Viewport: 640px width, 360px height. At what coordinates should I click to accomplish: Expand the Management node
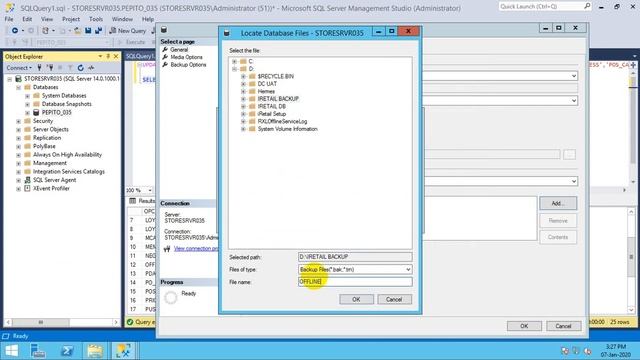pos(18,163)
